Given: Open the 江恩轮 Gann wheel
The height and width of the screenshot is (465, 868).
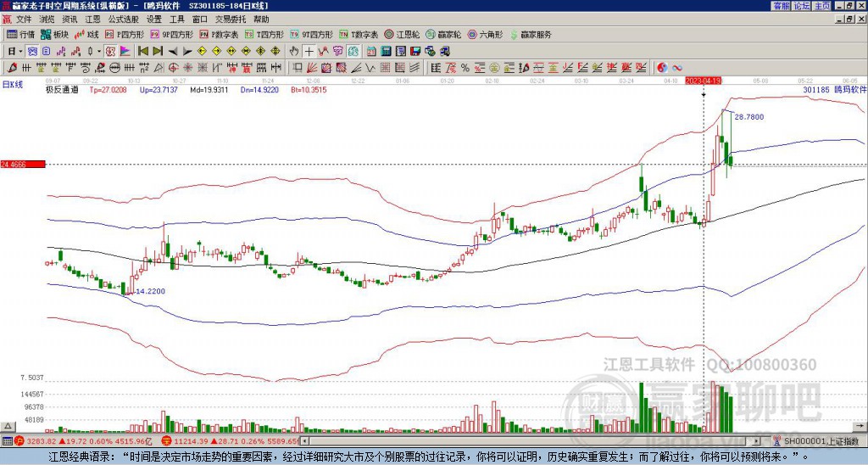Looking at the screenshot, I should 403,34.
